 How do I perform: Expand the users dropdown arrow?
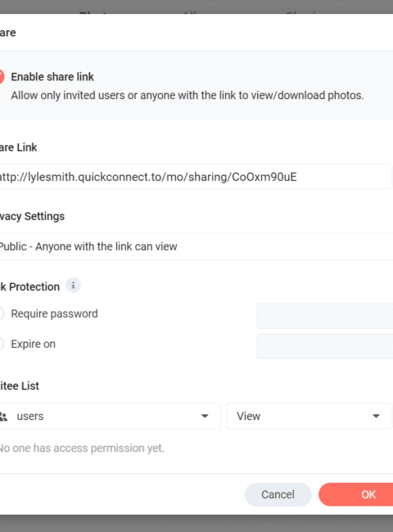click(x=205, y=417)
